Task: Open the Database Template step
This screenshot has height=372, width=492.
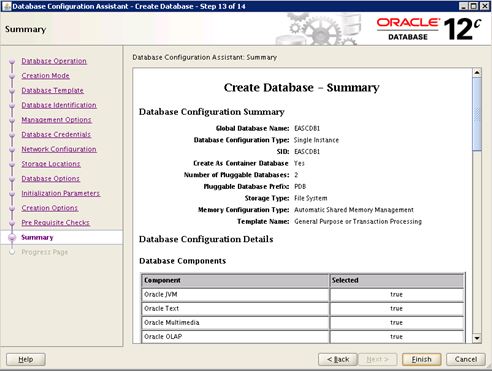Action: coord(53,90)
